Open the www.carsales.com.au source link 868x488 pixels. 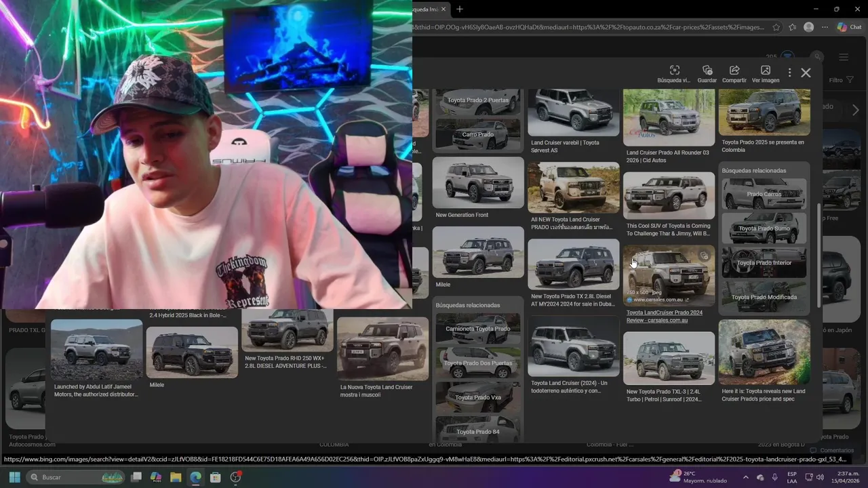click(x=658, y=300)
